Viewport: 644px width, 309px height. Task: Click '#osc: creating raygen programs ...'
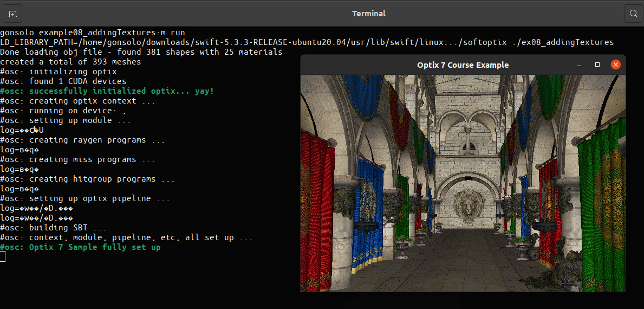[82, 140]
